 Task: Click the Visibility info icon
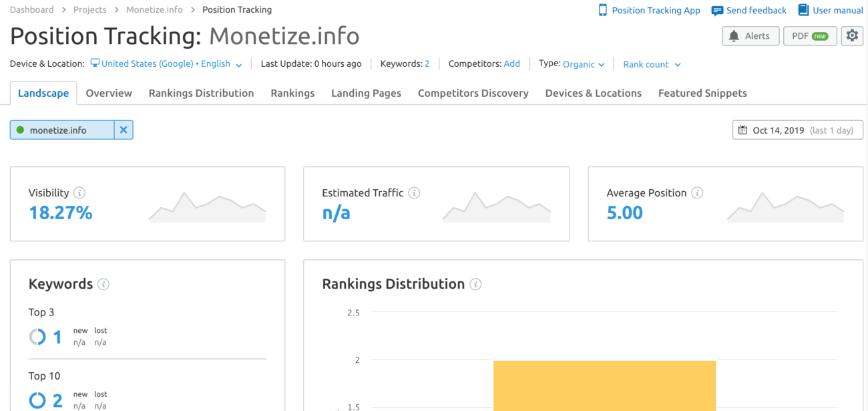click(x=79, y=192)
